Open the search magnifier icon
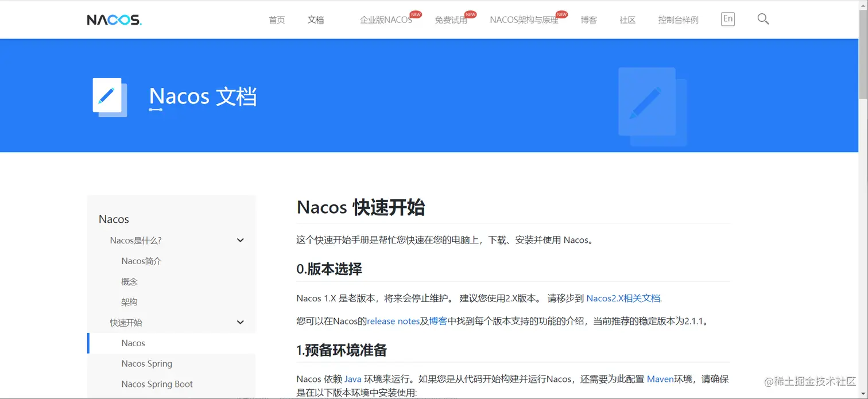The width and height of the screenshot is (868, 399). pyautogui.click(x=763, y=19)
